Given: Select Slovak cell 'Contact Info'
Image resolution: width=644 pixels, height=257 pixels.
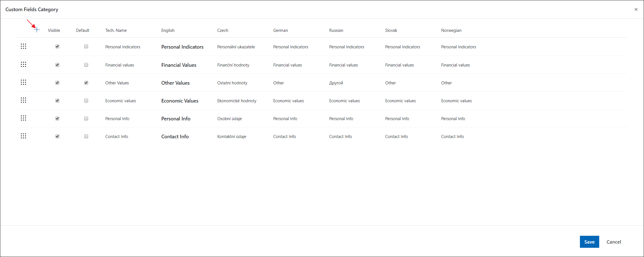Looking at the screenshot, I should [397, 137].
